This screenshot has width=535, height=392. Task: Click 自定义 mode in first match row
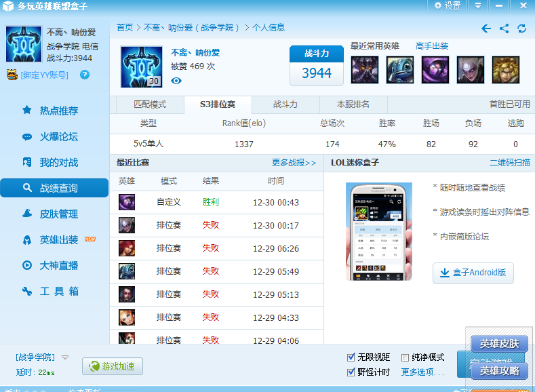click(169, 202)
